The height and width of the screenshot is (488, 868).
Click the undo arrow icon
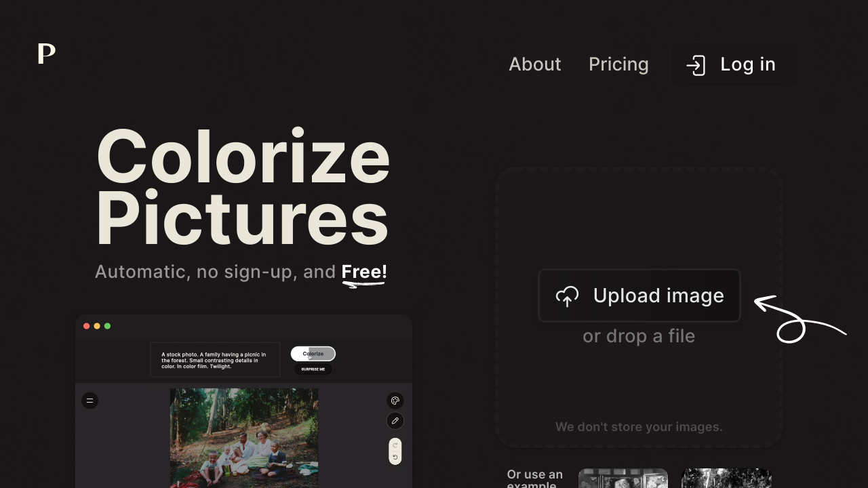pyautogui.click(x=395, y=457)
